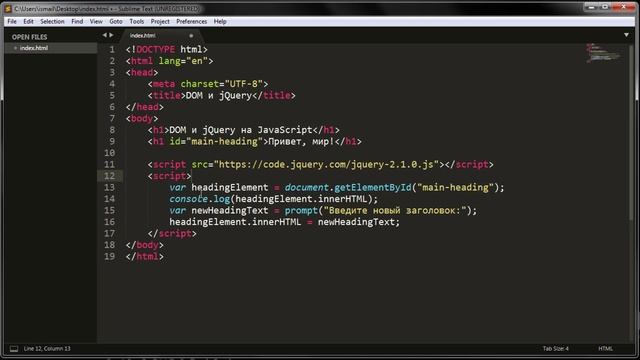Click the Sublime Text title bar icon
Viewport: 640px width, 360px height.
tap(8, 9)
